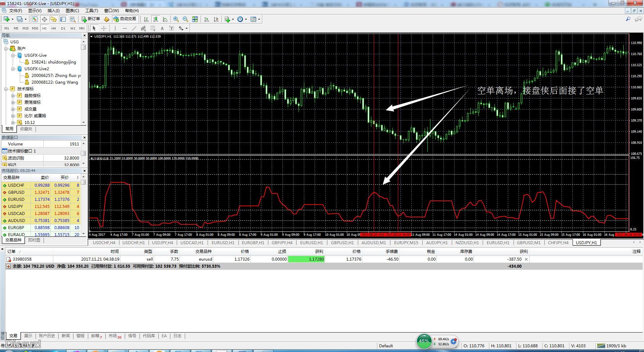Select the text tool letter A
This screenshot has width=644, height=352.
[x=162, y=28]
